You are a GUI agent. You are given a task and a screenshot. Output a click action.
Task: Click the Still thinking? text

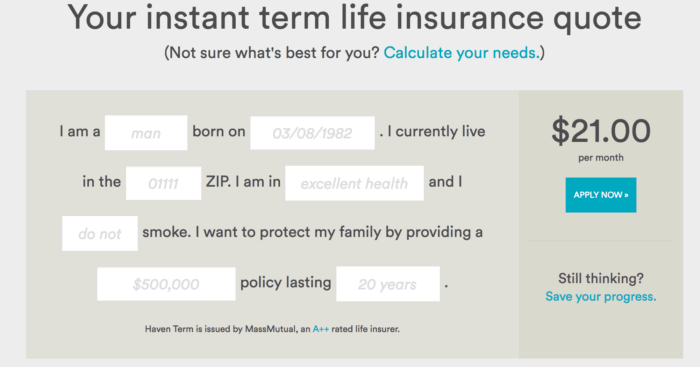(601, 278)
